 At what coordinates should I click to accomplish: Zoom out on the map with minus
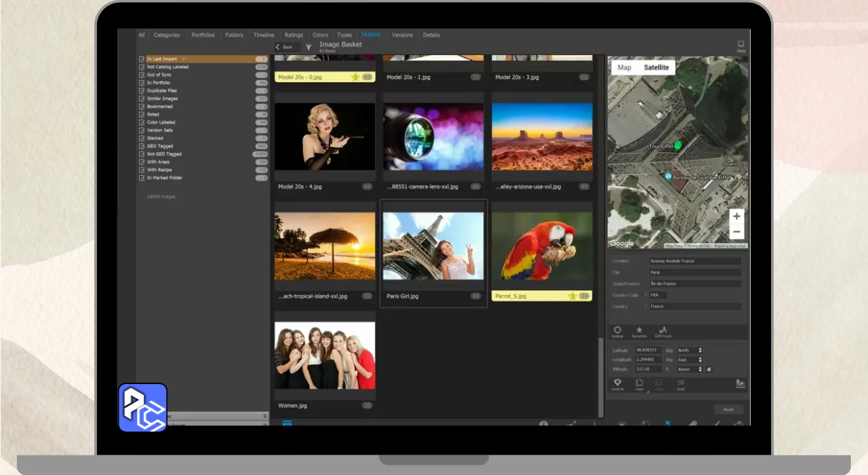736,232
